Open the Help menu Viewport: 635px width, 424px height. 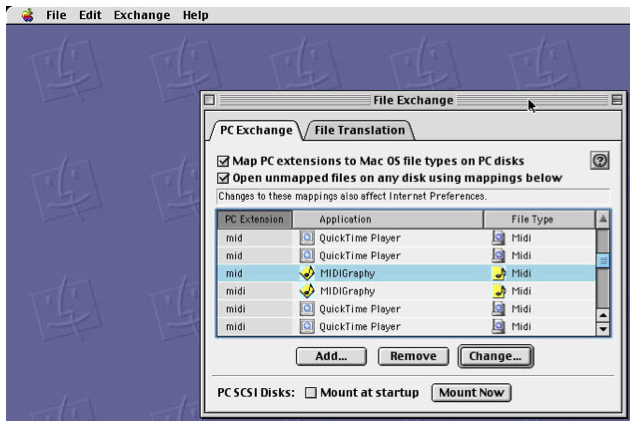[x=196, y=15]
